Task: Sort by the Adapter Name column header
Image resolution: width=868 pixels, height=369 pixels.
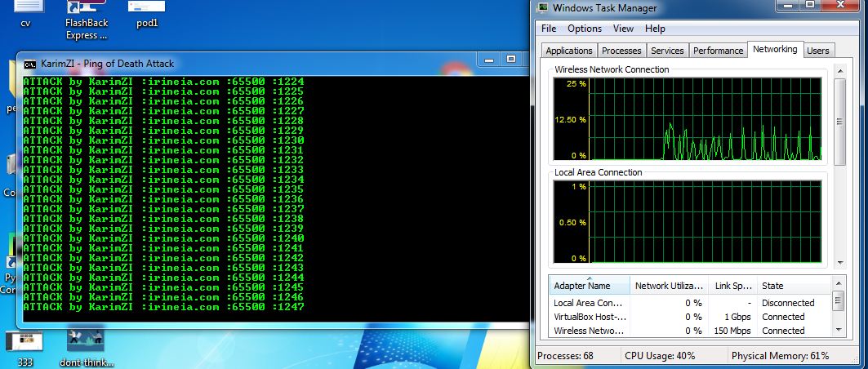Action: point(589,286)
